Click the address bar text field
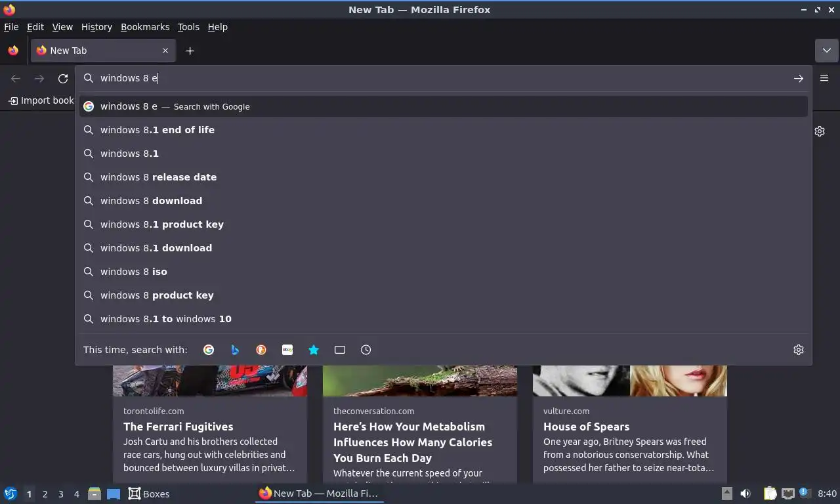 point(443,78)
